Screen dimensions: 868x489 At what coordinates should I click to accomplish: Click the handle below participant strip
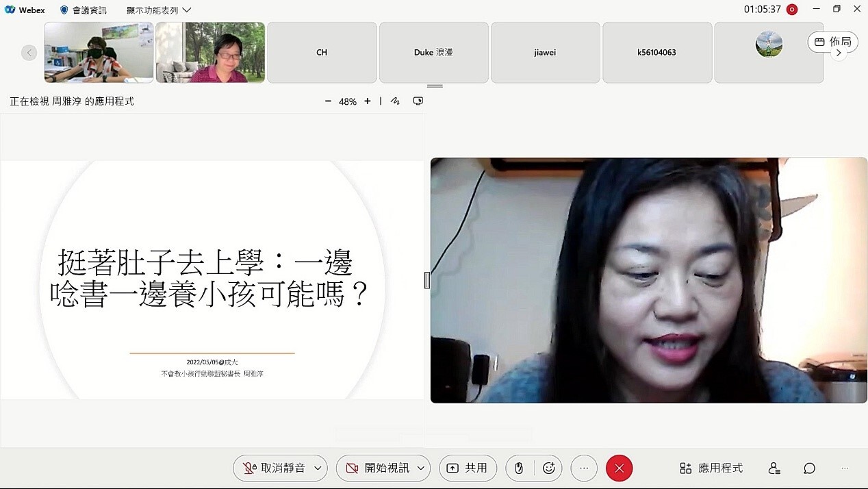(435, 86)
